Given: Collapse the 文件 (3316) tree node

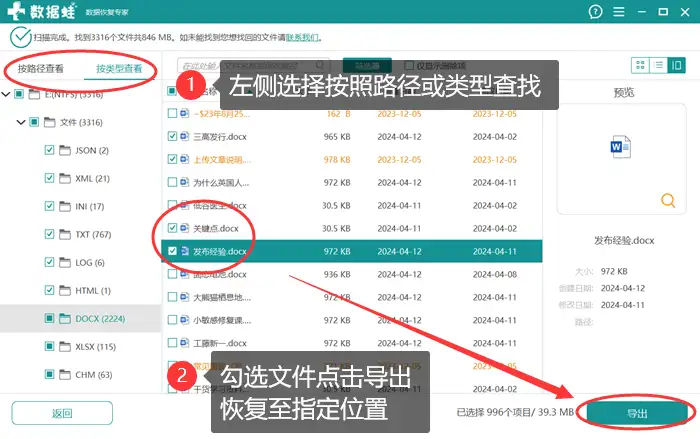Looking at the screenshot, I should point(21,122).
